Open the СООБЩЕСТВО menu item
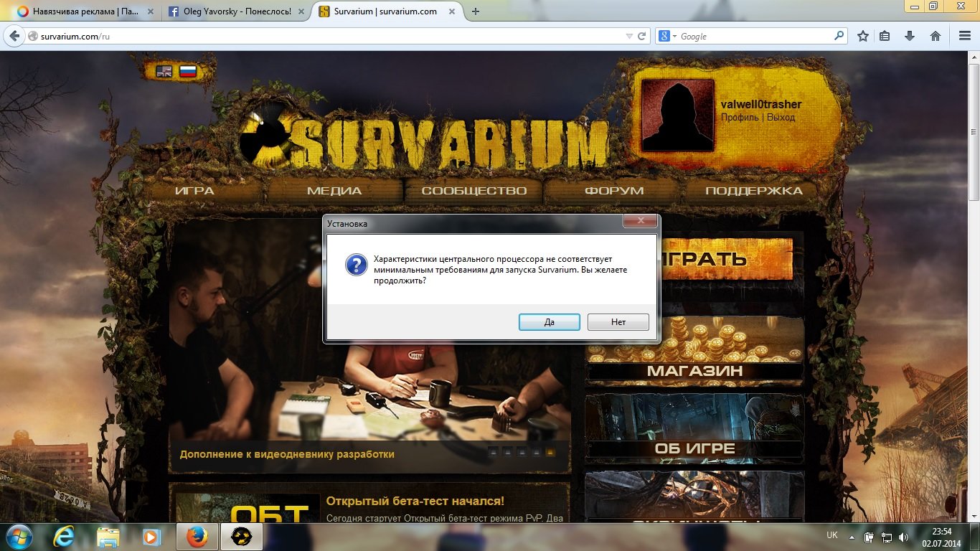Viewport: 980px width, 551px height. click(x=474, y=191)
